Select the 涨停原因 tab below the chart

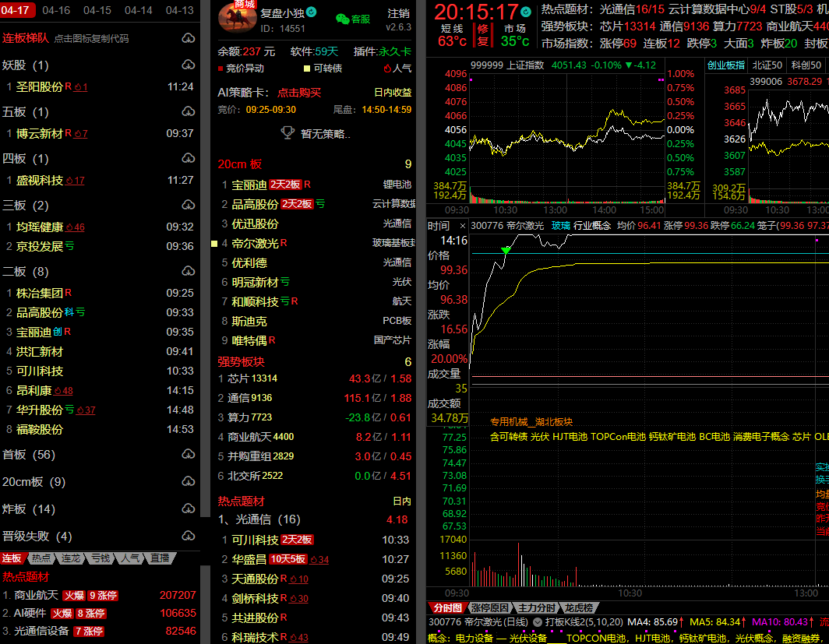(x=489, y=607)
